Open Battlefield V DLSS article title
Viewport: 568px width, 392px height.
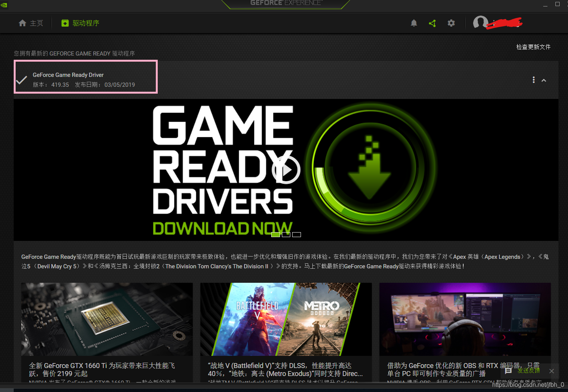click(285, 370)
